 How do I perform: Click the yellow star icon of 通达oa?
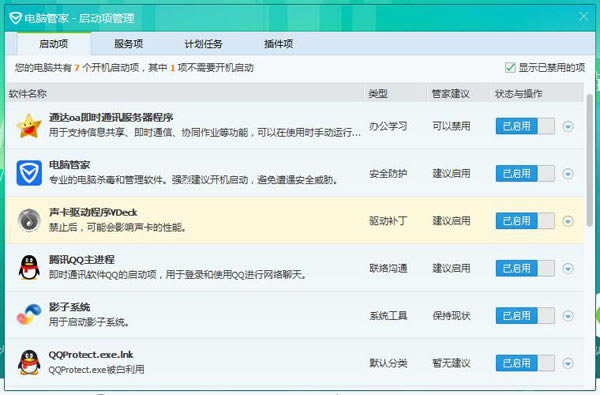point(29,126)
